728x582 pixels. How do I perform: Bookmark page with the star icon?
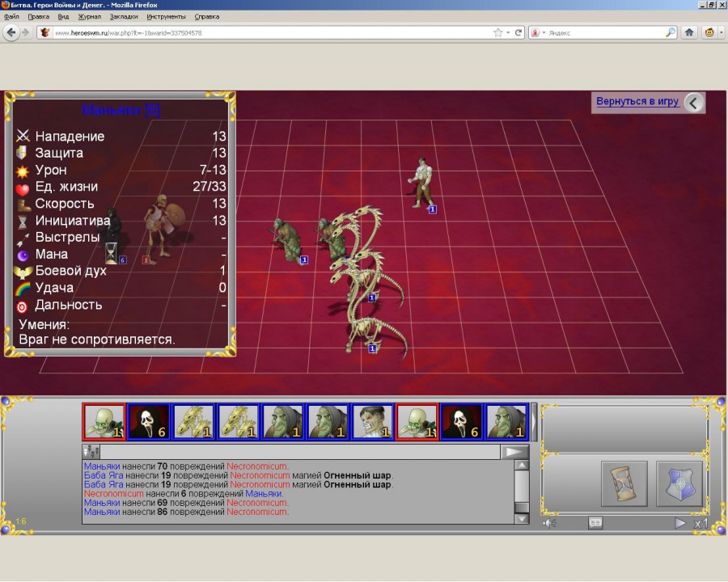(x=498, y=32)
